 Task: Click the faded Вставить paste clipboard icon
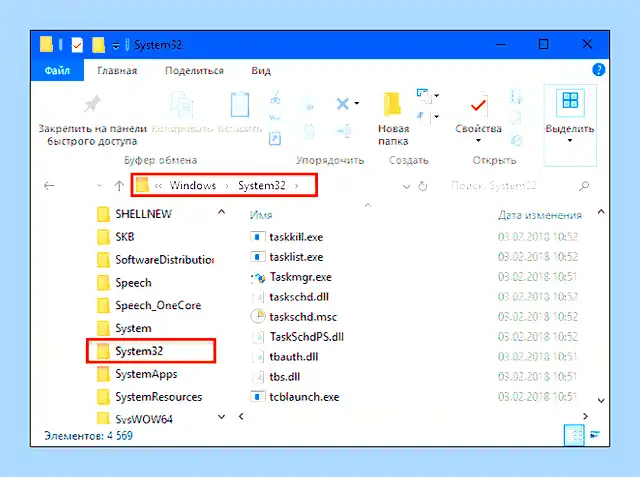(240, 104)
